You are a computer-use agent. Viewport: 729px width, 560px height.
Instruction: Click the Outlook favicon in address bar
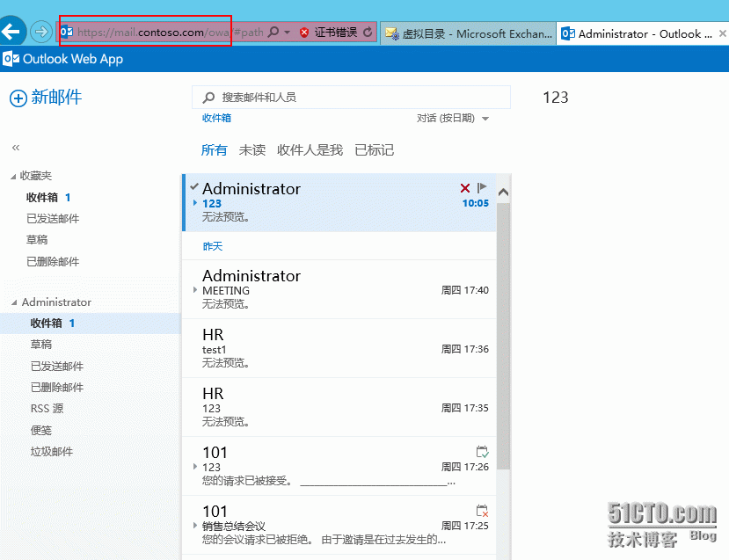pos(67,32)
